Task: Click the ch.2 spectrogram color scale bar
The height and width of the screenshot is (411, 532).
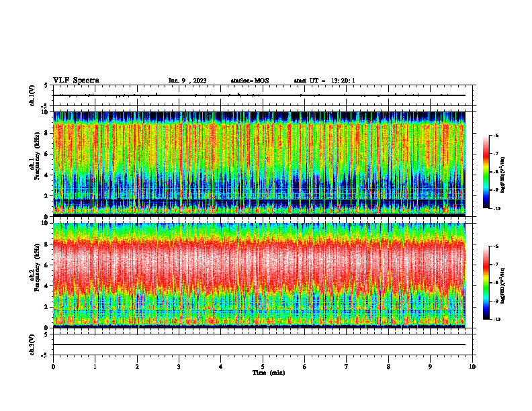Action: [x=486, y=283]
